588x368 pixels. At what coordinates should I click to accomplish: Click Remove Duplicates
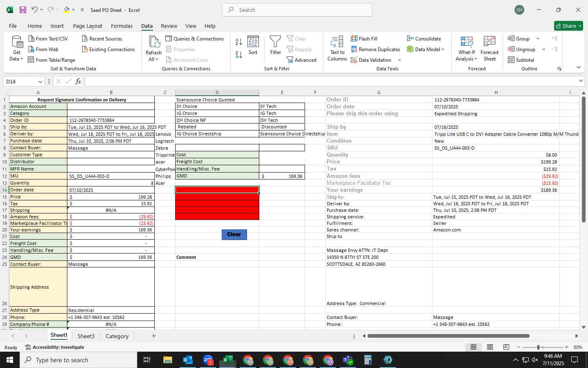375,49
